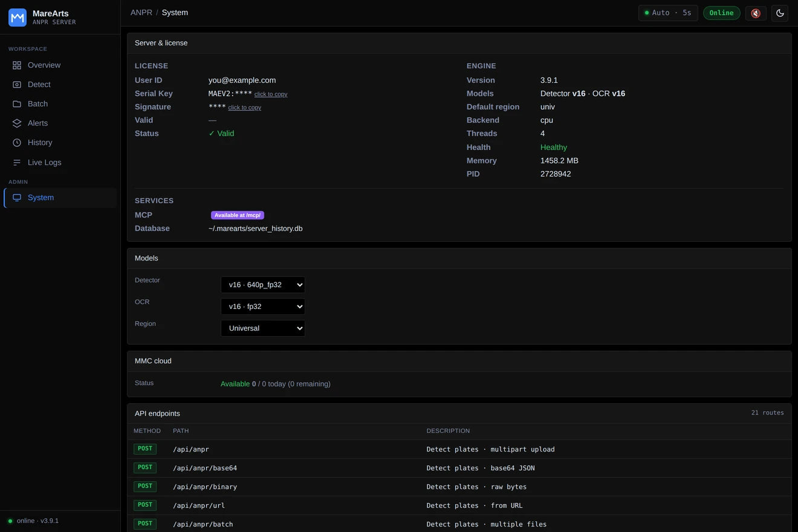The height and width of the screenshot is (532, 798).
Task: Navigate to Alerts
Action: (60, 123)
